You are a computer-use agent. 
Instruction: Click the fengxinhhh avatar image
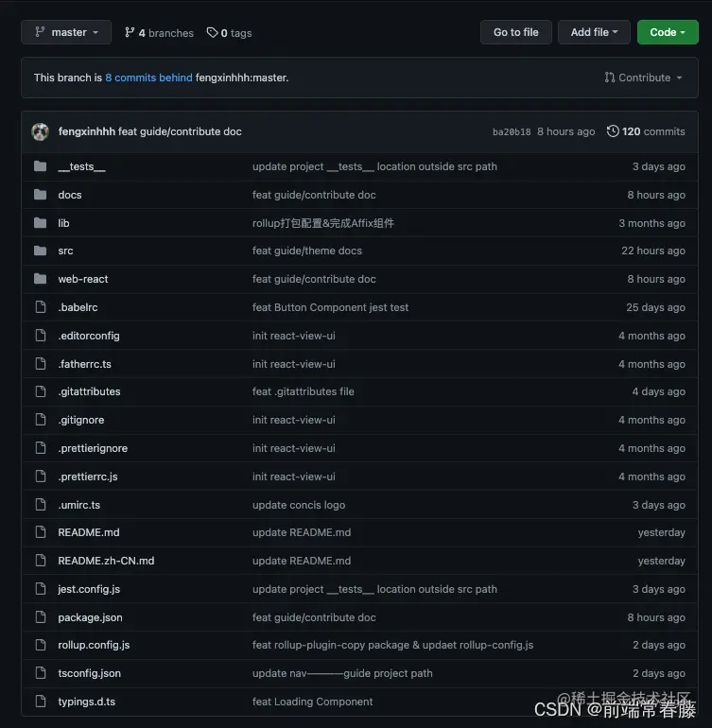coord(41,131)
